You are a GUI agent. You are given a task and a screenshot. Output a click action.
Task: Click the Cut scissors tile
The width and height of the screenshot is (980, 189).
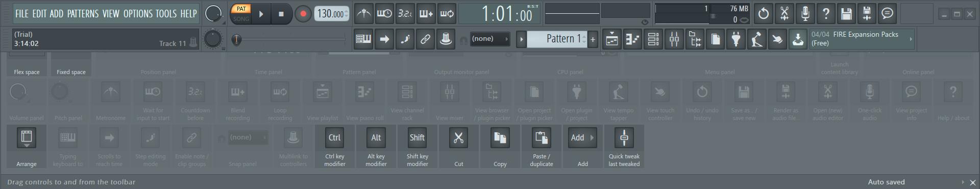pos(458,147)
